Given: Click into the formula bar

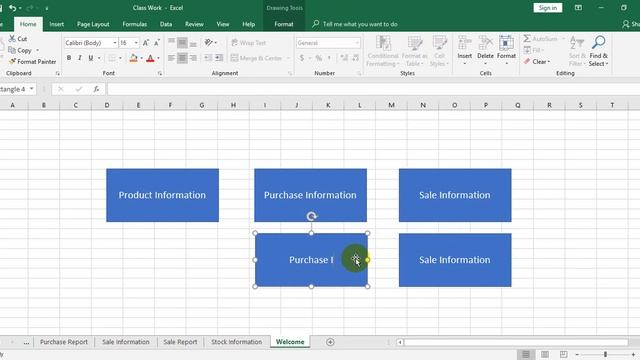Looking at the screenshot, I should pyautogui.click(x=373, y=89).
